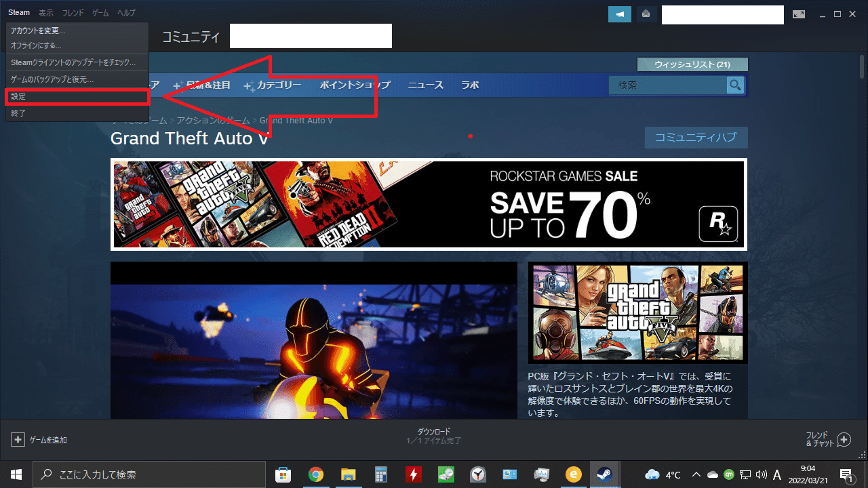
Task: Click the network icon in the system tray
Action: pos(745,474)
